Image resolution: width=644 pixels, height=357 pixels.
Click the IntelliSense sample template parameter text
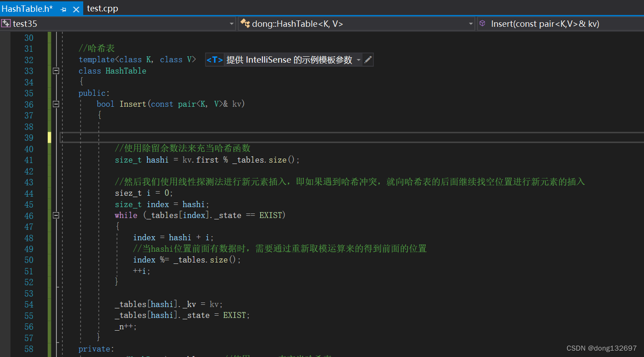[289, 60]
